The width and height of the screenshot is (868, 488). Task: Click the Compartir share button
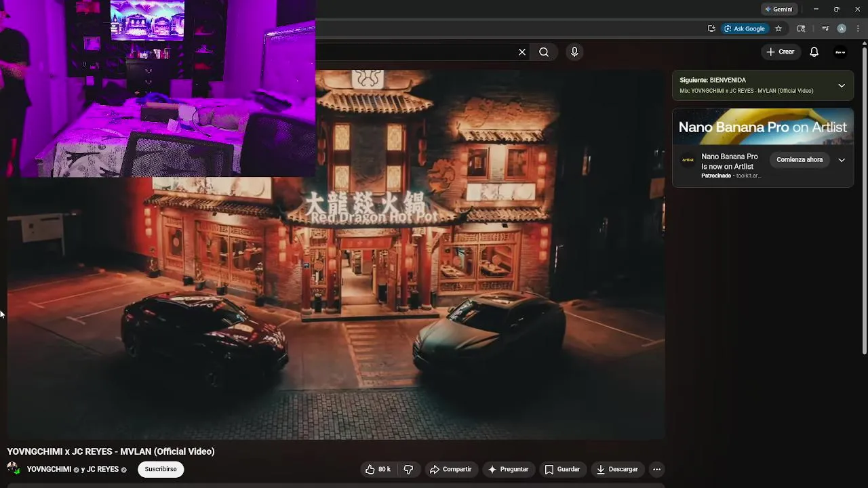(x=451, y=469)
